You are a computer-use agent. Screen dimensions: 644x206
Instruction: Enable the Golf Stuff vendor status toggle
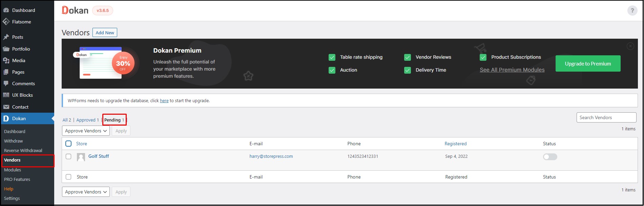click(550, 157)
